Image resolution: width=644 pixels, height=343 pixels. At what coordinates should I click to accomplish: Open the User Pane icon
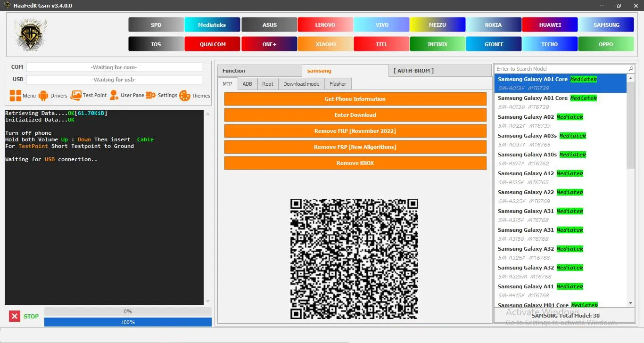pyautogui.click(x=114, y=95)
